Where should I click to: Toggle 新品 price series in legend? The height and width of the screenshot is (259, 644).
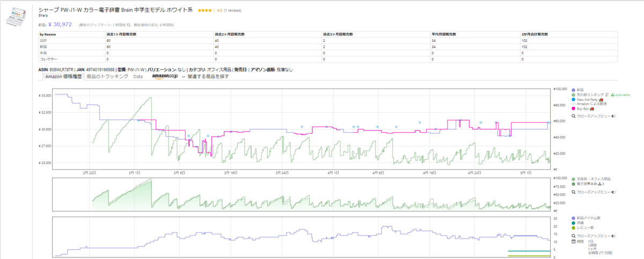pyautogui.click(x=579, y=90)
